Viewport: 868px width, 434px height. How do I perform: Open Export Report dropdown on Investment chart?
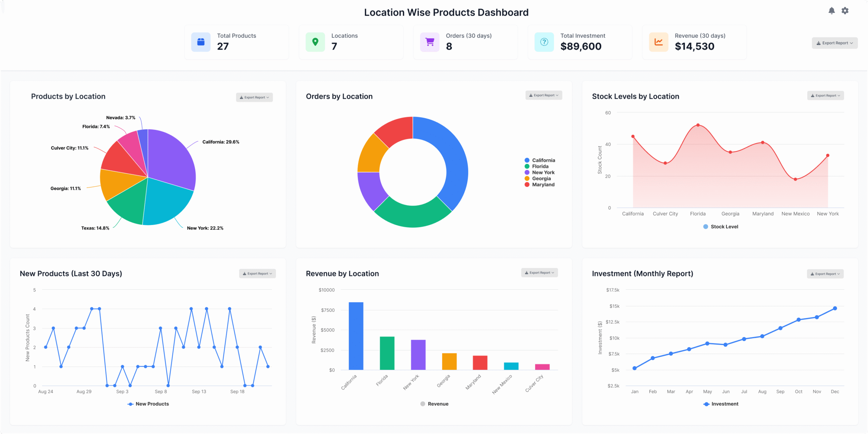tap(825, 274)
